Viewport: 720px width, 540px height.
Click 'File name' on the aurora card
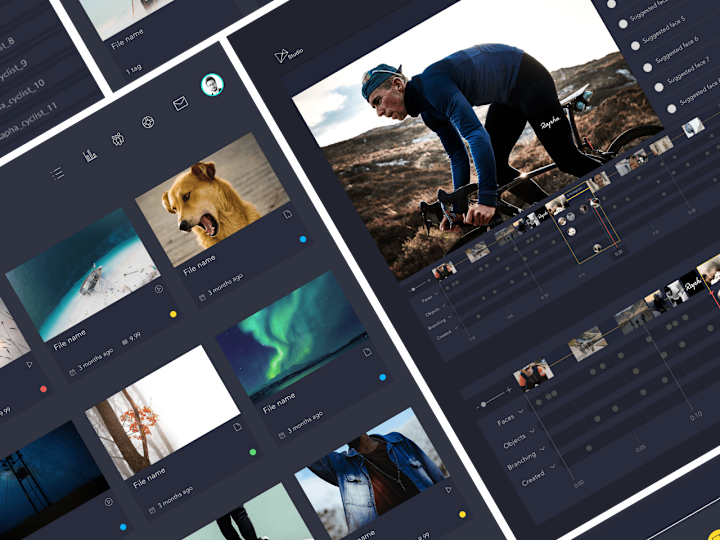click(279, 403)
